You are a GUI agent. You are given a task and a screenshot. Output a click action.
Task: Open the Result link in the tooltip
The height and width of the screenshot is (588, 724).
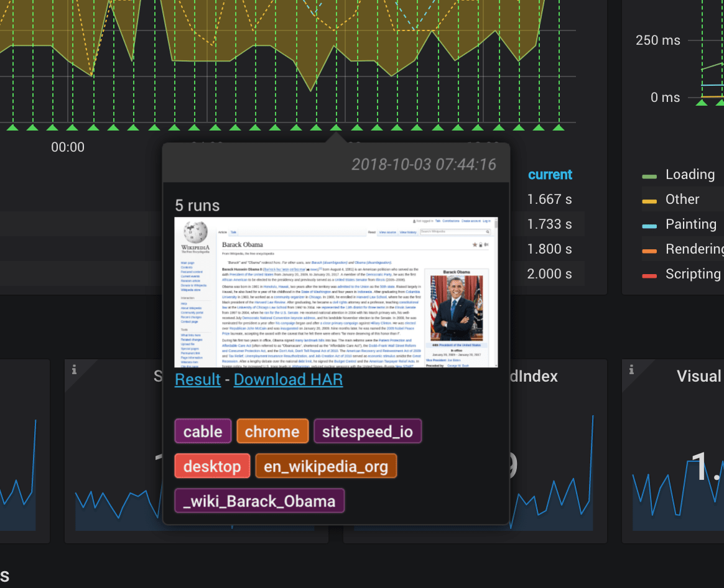pos(198,379)
